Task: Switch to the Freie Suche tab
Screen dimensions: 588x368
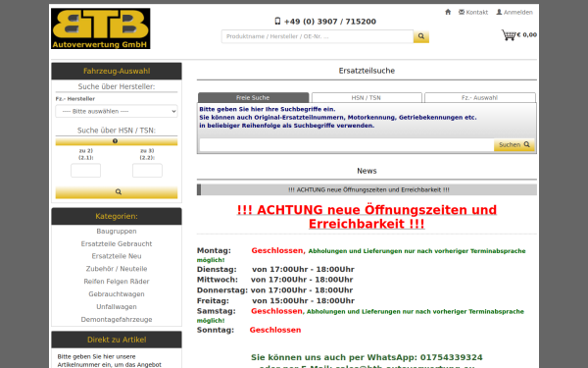Action: [253, 97]
